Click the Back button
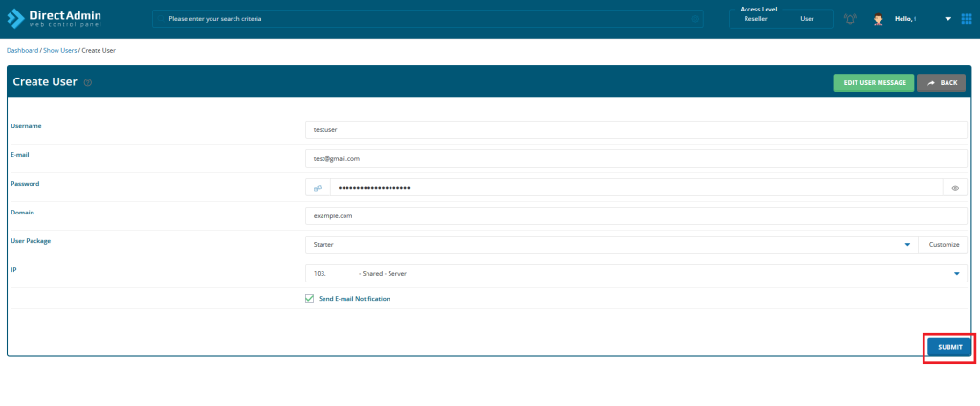This screenshot has height=406, width=980. point(942,83)
